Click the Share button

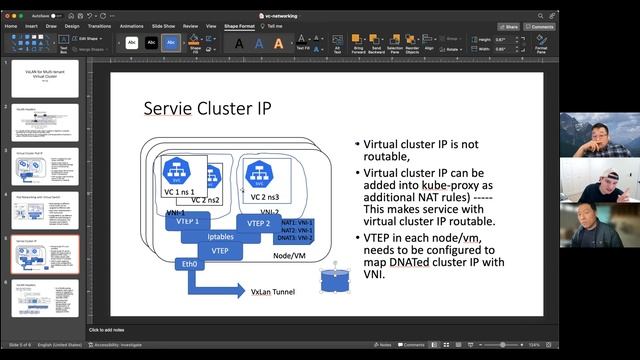(x=509, y=27)
